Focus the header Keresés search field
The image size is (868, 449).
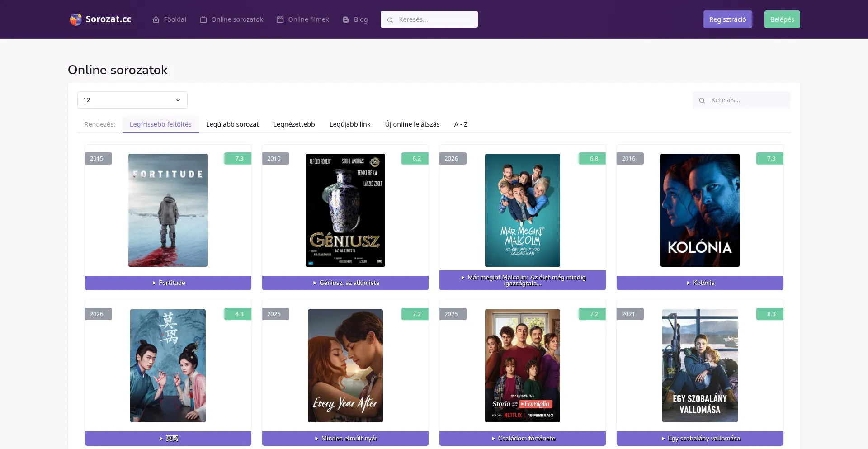(429, 19)
